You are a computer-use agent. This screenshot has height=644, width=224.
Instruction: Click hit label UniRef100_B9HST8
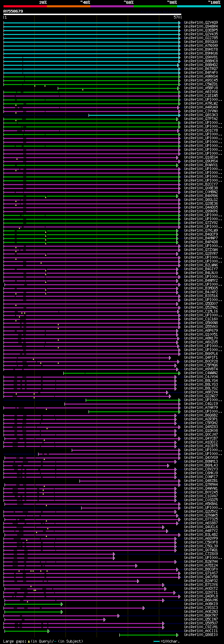(201, 49)
